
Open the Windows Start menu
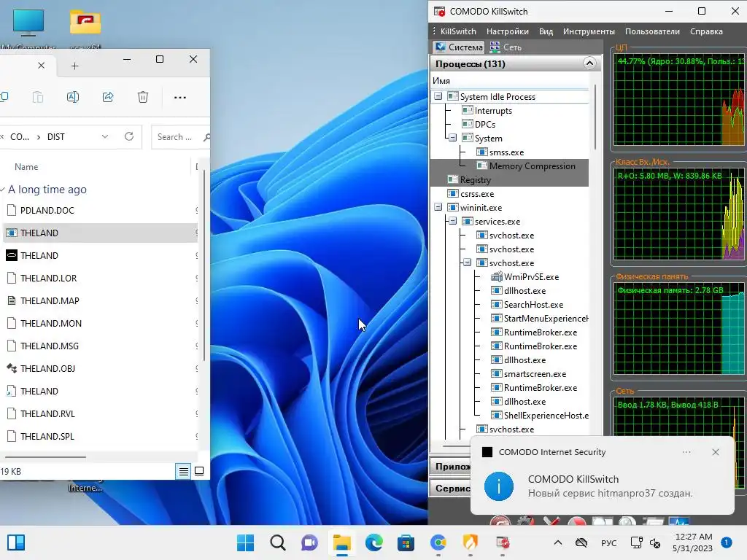click(x=245, y=542)
